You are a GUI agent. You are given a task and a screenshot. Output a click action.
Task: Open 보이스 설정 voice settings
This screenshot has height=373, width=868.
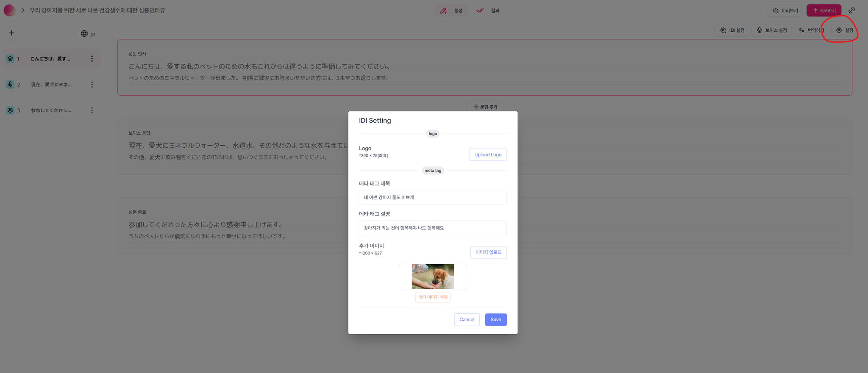(772, 30)
